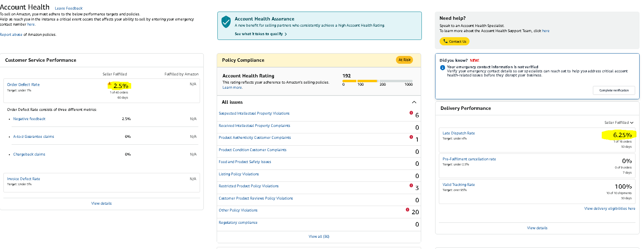Click the 100% Valid Tracking Rate value

(x=623, y=187)
